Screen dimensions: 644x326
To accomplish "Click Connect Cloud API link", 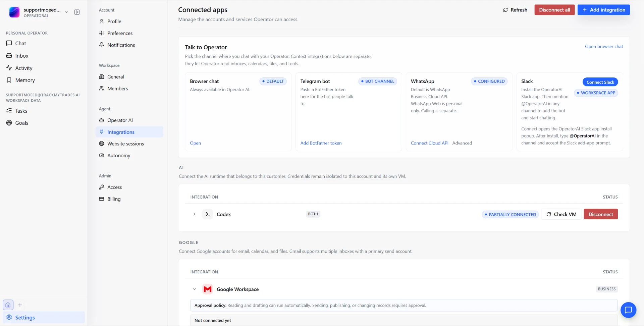I will pos(429,143).
